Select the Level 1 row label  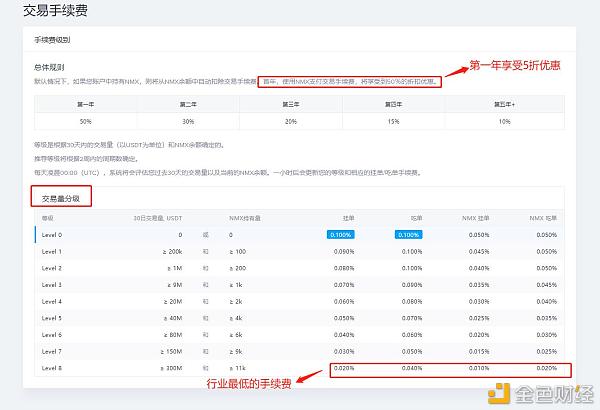pyautogui.click(x=52, y=252)
